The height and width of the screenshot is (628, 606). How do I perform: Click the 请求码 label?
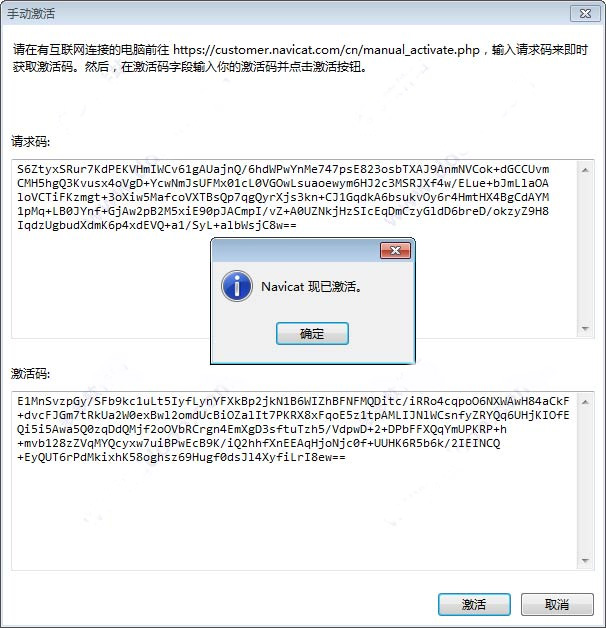point(30,141)
